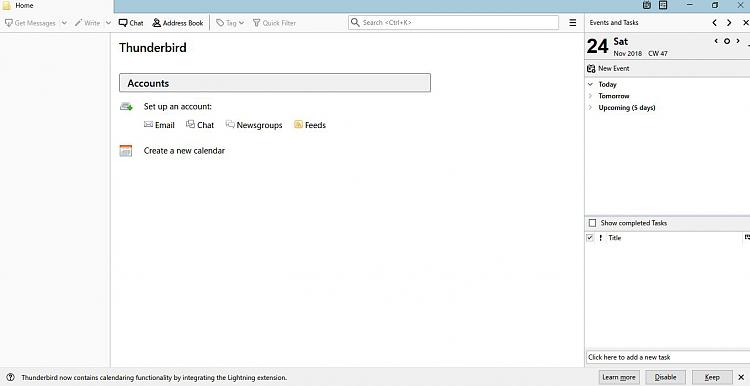Expand the Tomorrow section
The image size is (750, 386).
(590, 96)
